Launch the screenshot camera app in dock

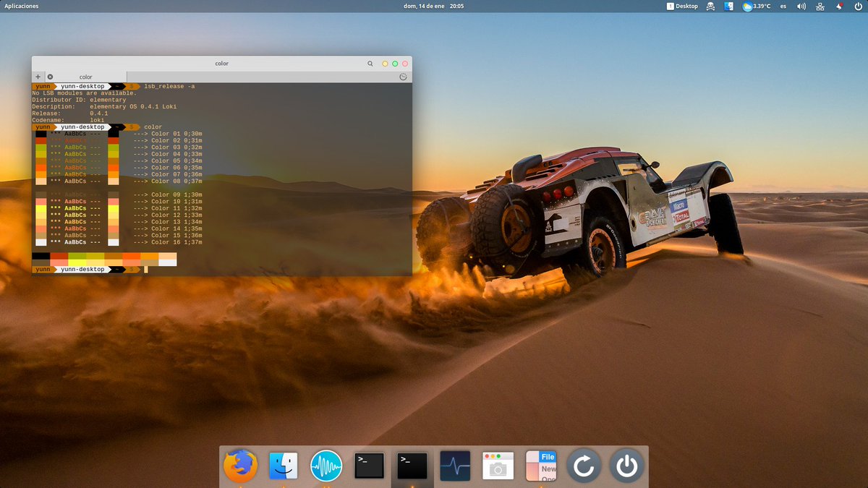tap(498, 466)
